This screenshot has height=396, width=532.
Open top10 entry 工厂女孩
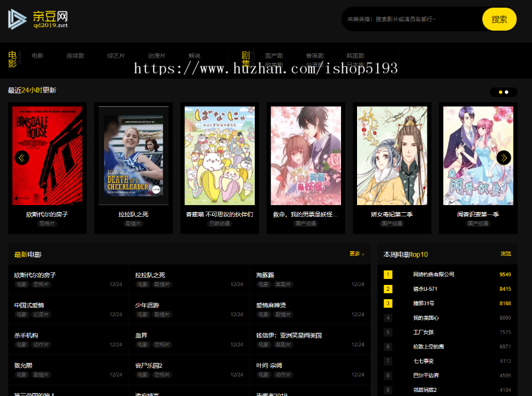(x=423, y=332)
